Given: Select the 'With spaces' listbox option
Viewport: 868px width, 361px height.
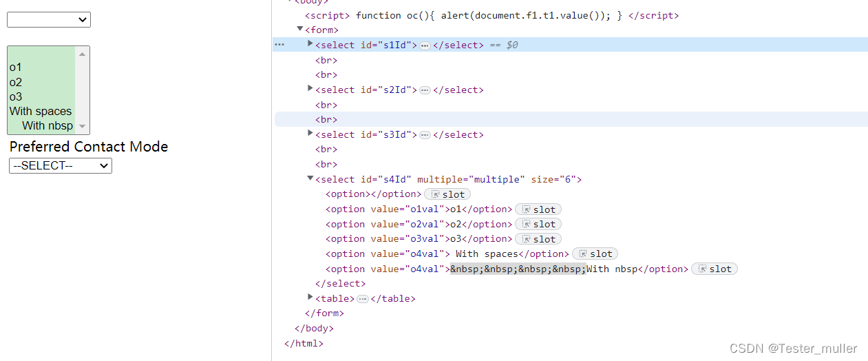Looking at the screenshot, I should [x=41, y=111].
